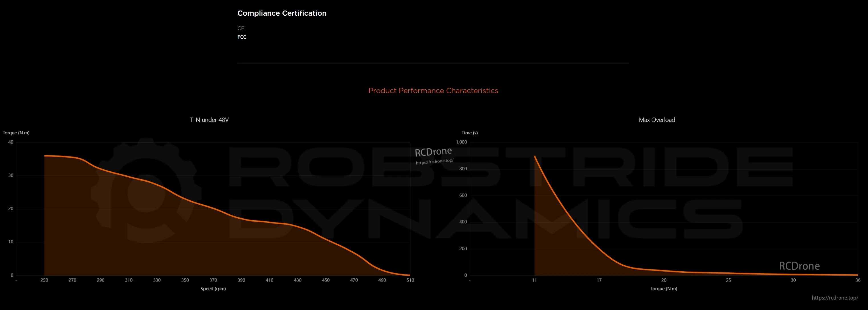
Task: Click the T-N under 48V chart title
Action: (209, 120)
